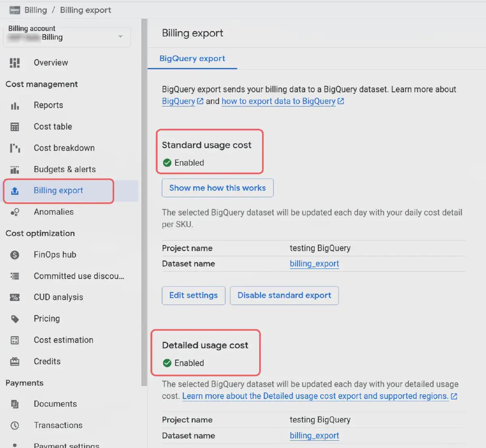486x448 pixels.
Task: Open Reports in Cost management
Action: (x=48, y=105)
